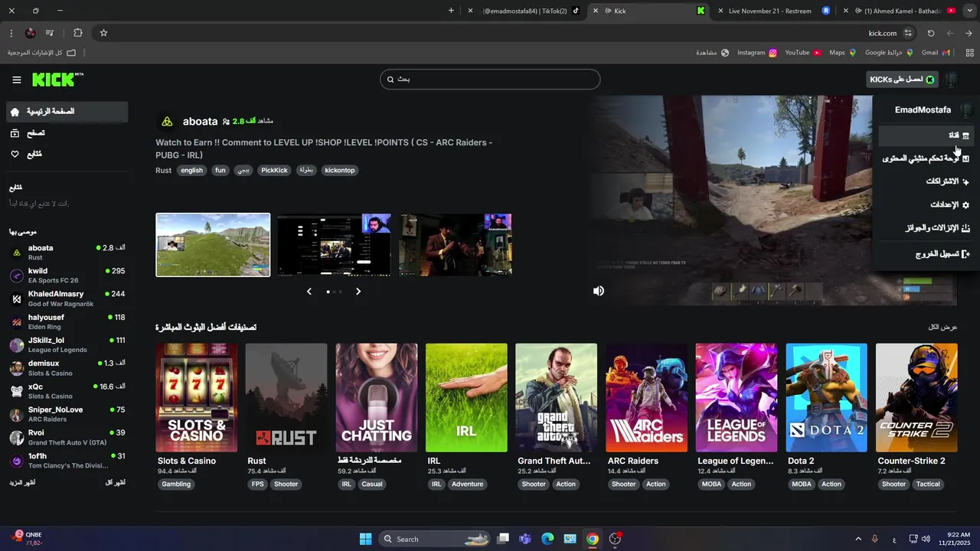Open the hamburger sidebar menu
This screenshot has height=551, width=980.
coord(17,80)
